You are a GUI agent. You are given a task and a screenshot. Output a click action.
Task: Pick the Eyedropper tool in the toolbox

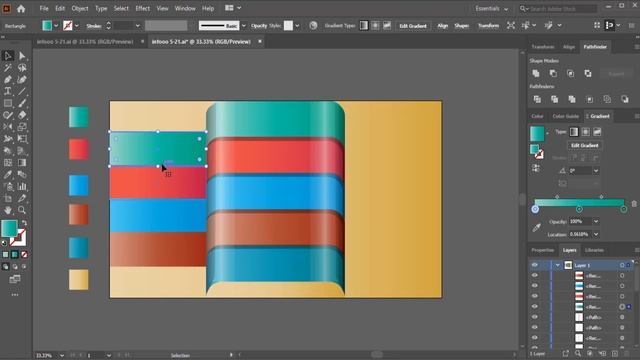8,175
